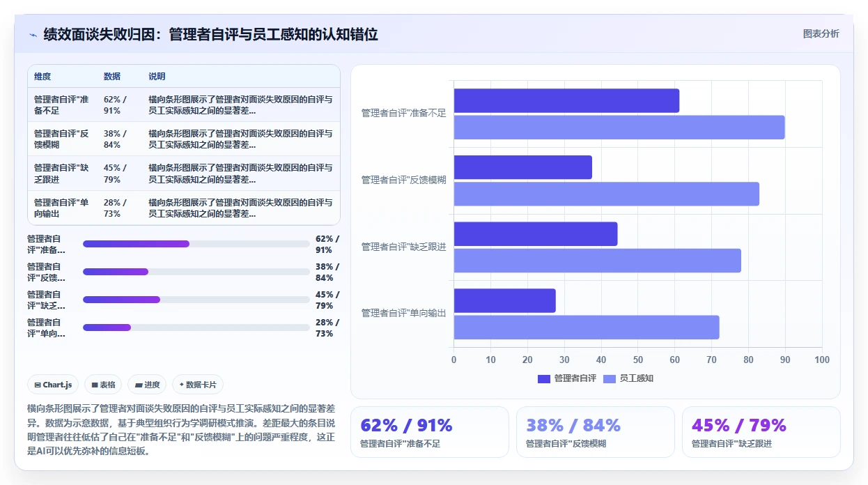Click the description cell in the 准备不足 table row
868x485 pixels.
coord(240,105)
